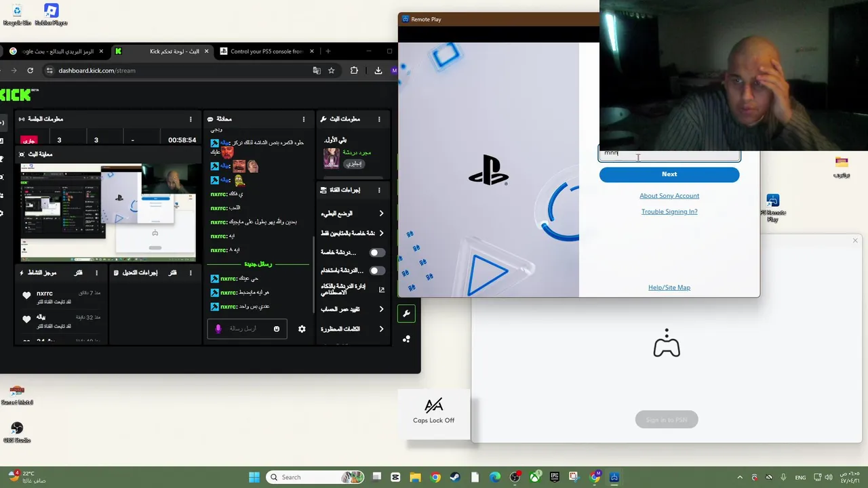Screen dimensions: 868x488
Task: Open the browser extensions puzzle icon
Action: 354,70
